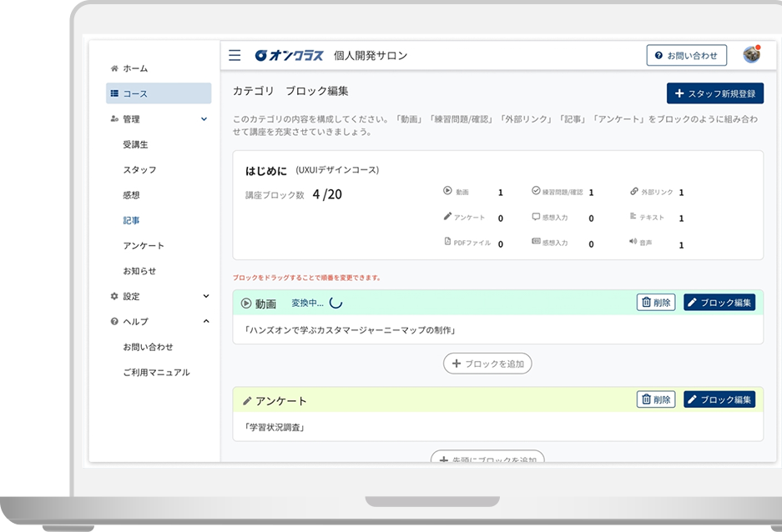Open sidebar アンケート item
782x532 pixels.
pyautogui.click(x=144, y=246)
